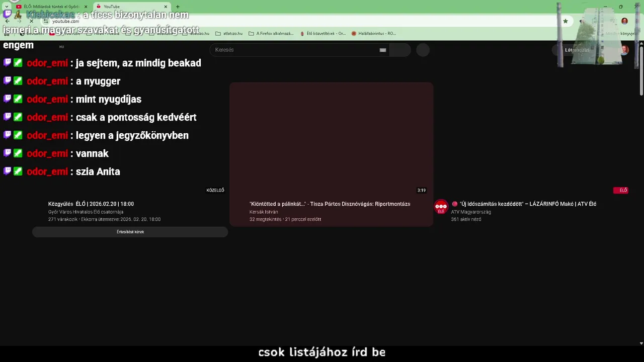The width and height of the screenshot is (644, 362).
Task: Open the 'Élő közvetítések' bookmark
Action: (x=323, y=34)
